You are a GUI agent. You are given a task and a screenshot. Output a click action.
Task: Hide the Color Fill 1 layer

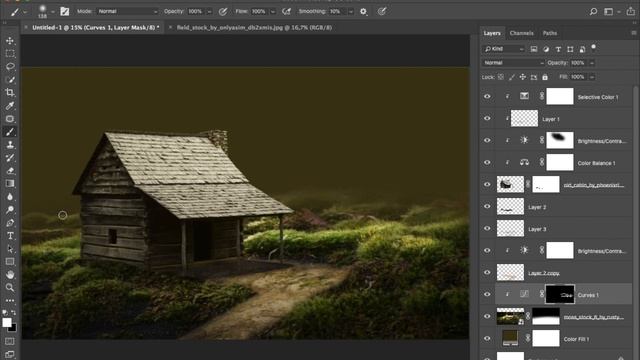pos(487,338)
